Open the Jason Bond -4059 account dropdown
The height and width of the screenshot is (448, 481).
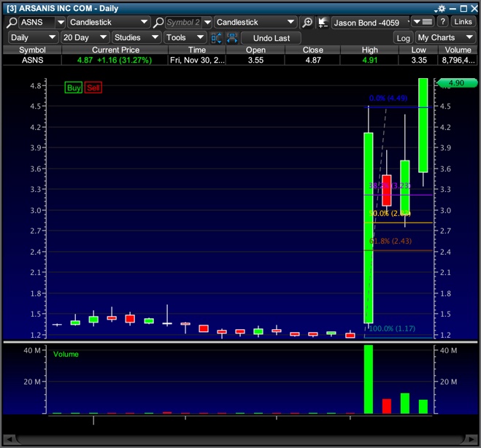tap(371, 23)
